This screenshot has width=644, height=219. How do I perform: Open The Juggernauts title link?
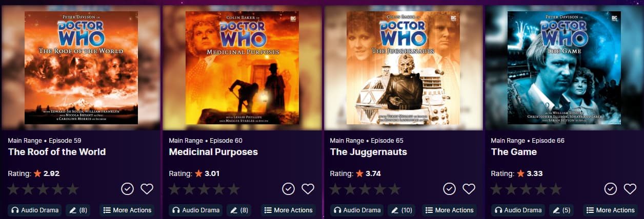click(x=369, y=152)
